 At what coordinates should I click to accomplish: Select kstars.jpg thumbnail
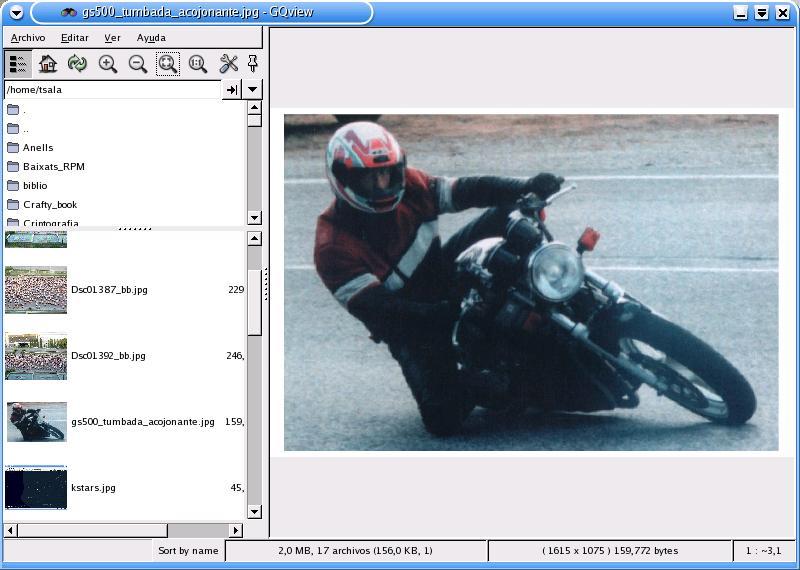click(x=36, y=488)
